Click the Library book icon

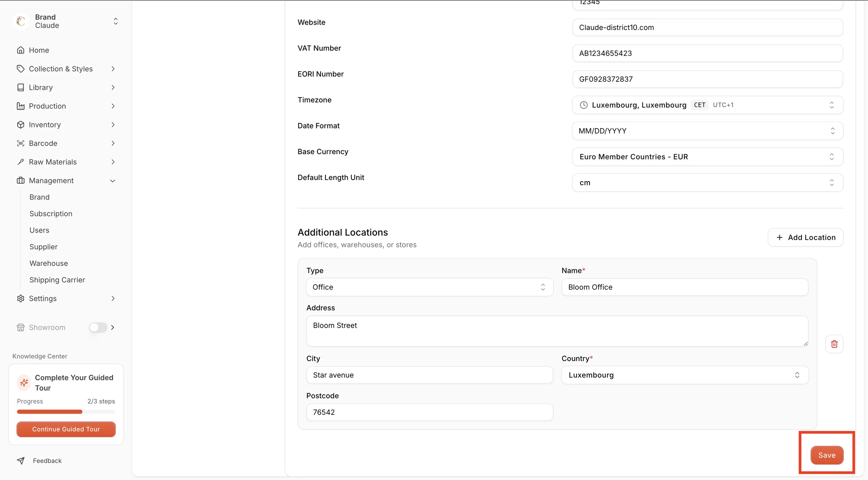[x=21, y=87]
